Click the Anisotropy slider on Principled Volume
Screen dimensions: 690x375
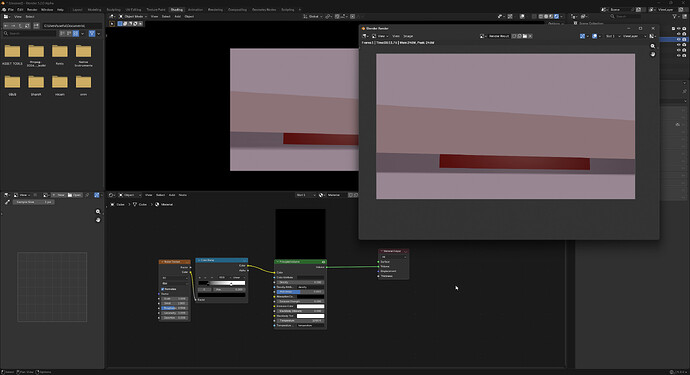tap(300, 292)
